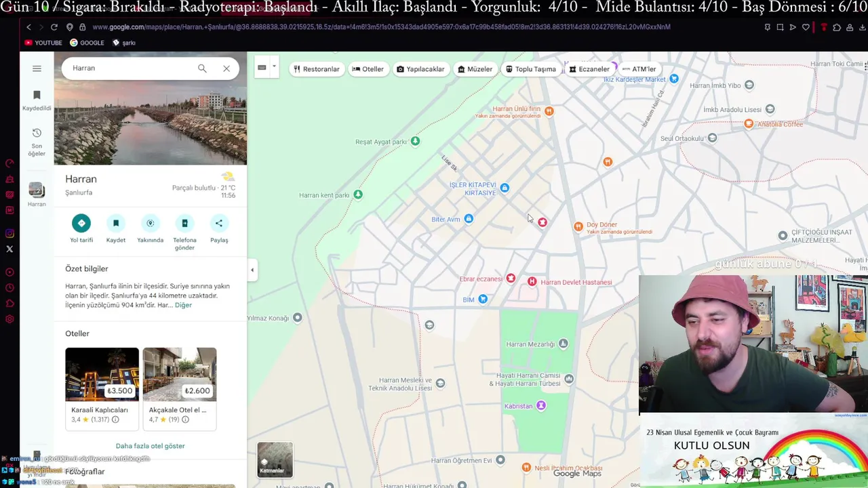Click BİM store marker
Viewport: 868px width, 488px height.
click(x=483, y=299)
